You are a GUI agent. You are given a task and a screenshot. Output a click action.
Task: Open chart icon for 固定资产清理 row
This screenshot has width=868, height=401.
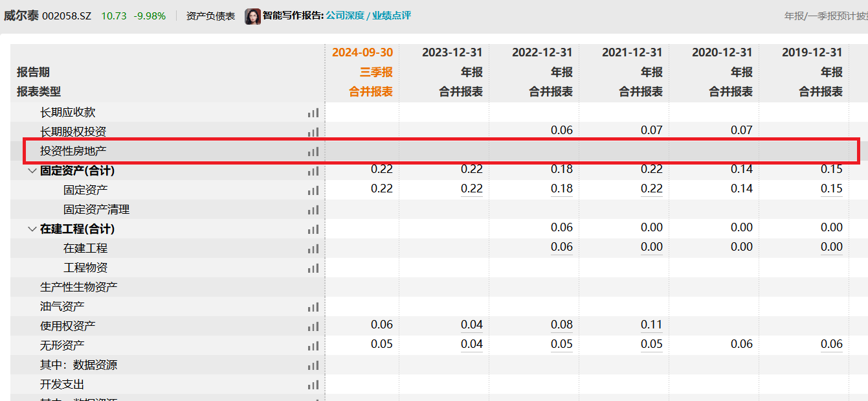pyautogui.click(x=313, y=210)
